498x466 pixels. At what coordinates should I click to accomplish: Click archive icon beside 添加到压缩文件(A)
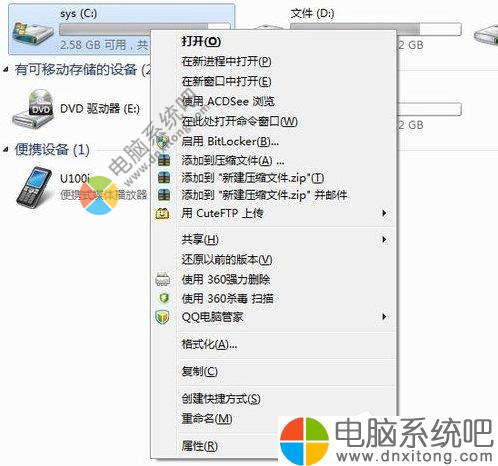pyautogui.click(x=164, y=160)
